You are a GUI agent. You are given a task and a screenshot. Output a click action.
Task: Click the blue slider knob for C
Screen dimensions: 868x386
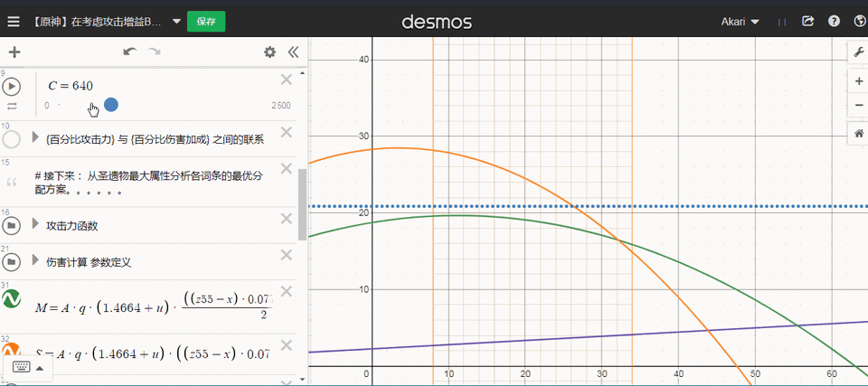(111, 105)
